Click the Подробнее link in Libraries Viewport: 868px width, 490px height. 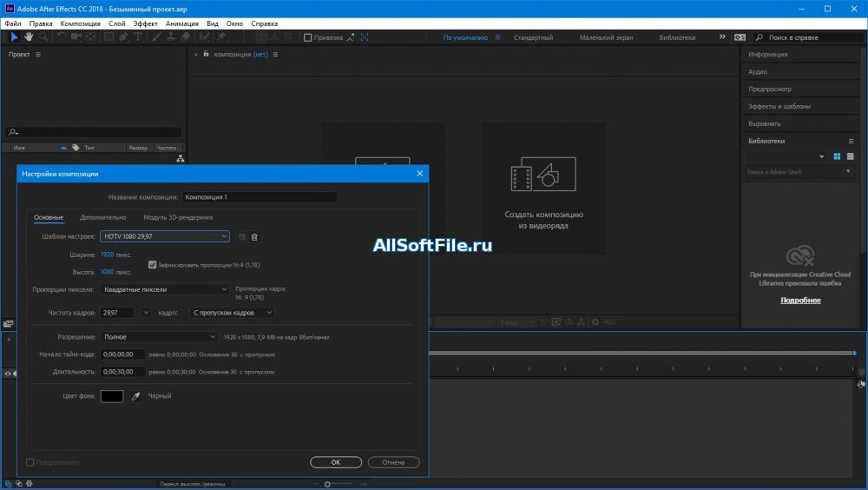point(799,300)
